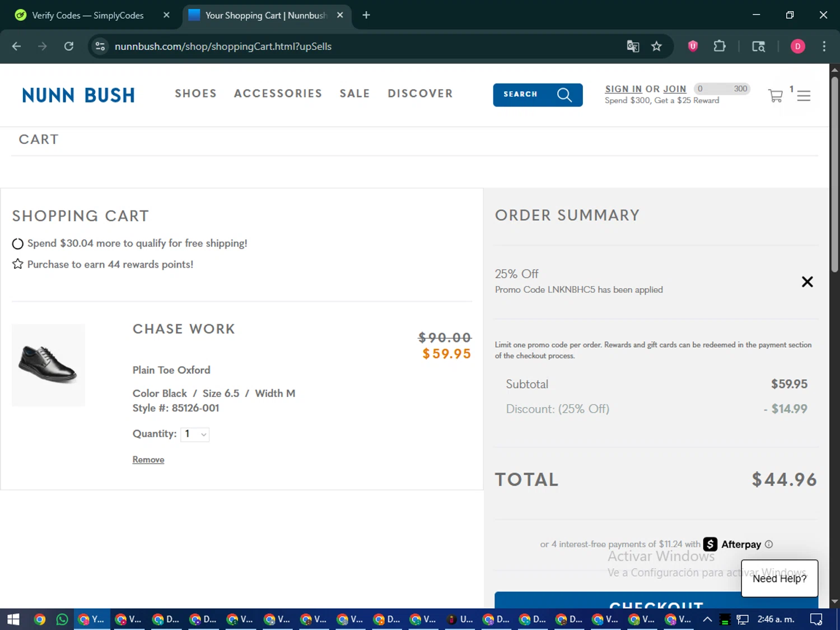Click 'Spend $300, Get a $25 Reward' text

tap(662, 101)
